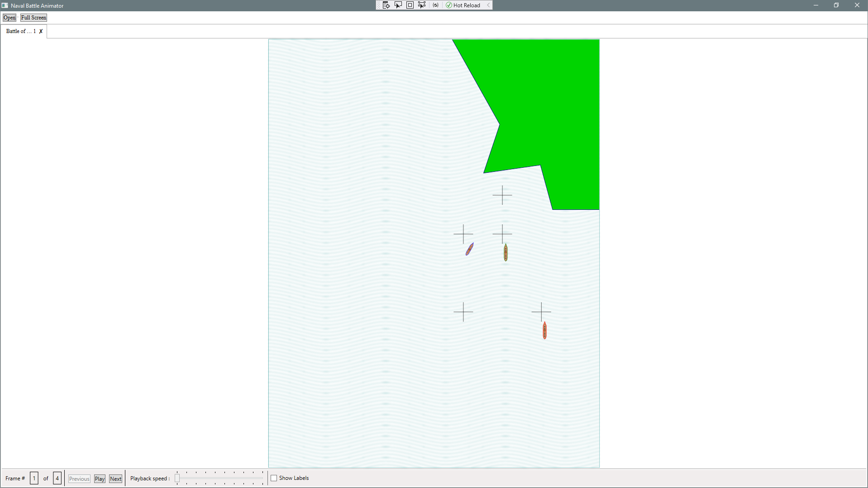Click the Playback speed slider thumb

pyautogui.click(x=177, y=478)
